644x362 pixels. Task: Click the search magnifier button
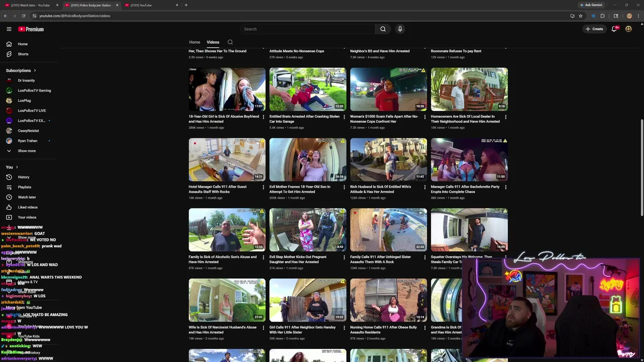point(383,29)
